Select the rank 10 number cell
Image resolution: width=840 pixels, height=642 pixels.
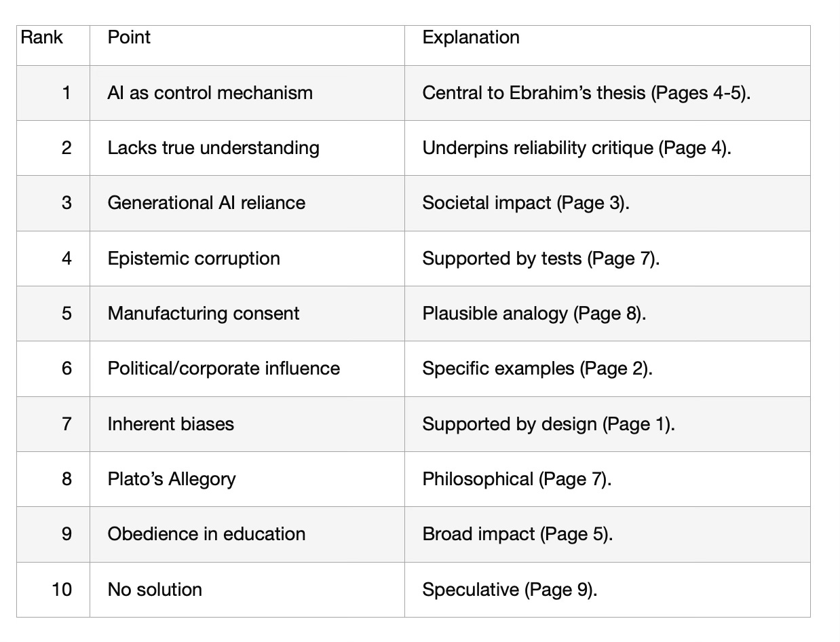(x=53, y=590)
